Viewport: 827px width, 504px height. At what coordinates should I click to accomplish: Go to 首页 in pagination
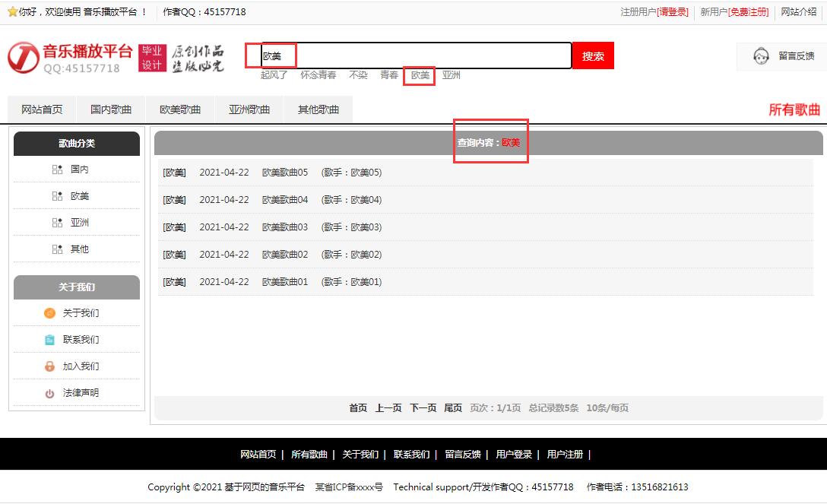click(x=358, y=408)
